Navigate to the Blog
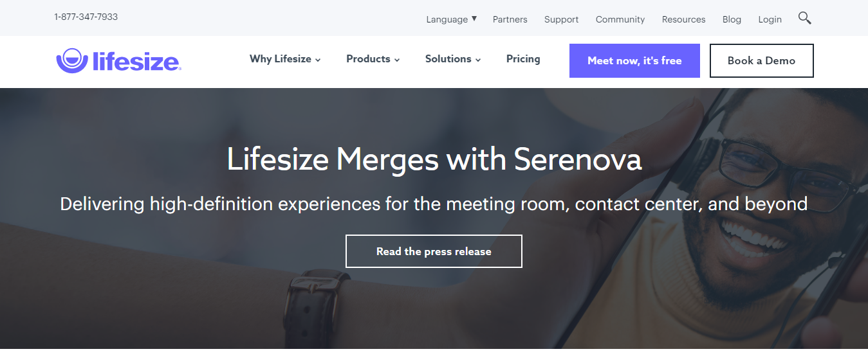This screenshot has width=868, height=356. point(732,19)
